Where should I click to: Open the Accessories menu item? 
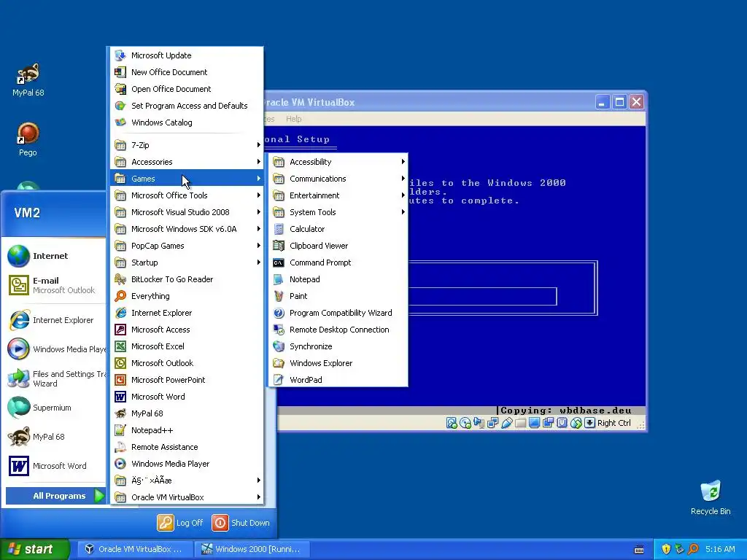(187, 162)
